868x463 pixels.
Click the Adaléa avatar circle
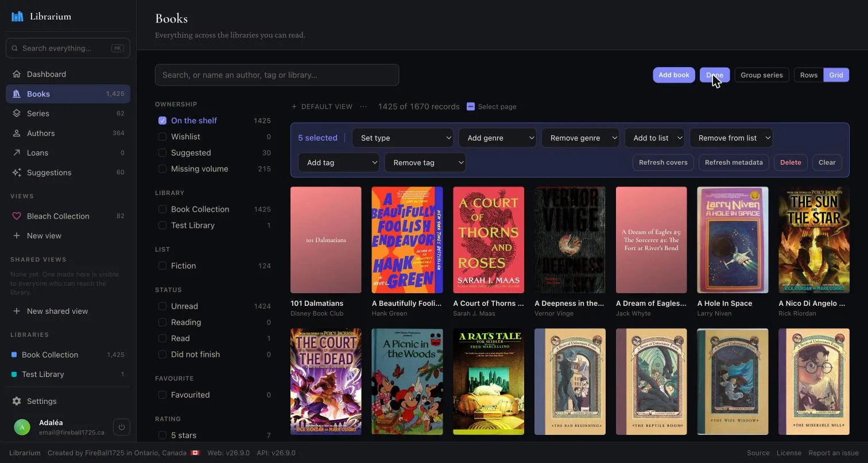click(x=22, y=427)
